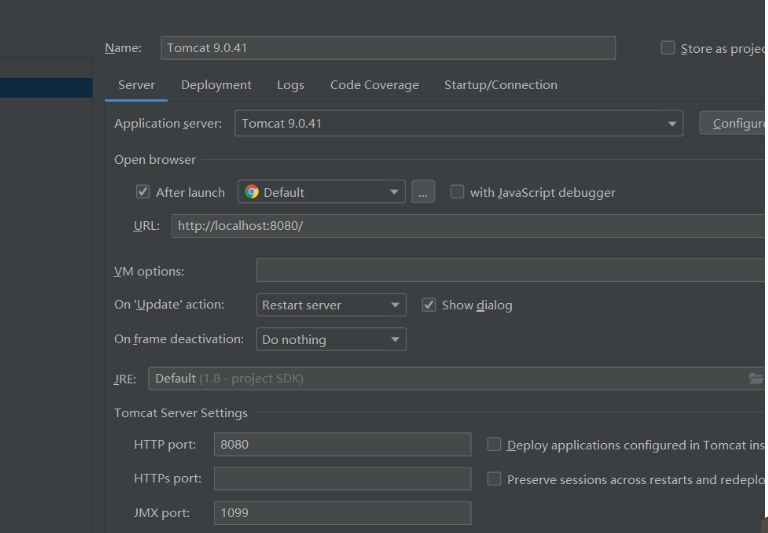The image size is (768, 533).
Task: Open browser picker with the ellipsis button
Action: 423,192
